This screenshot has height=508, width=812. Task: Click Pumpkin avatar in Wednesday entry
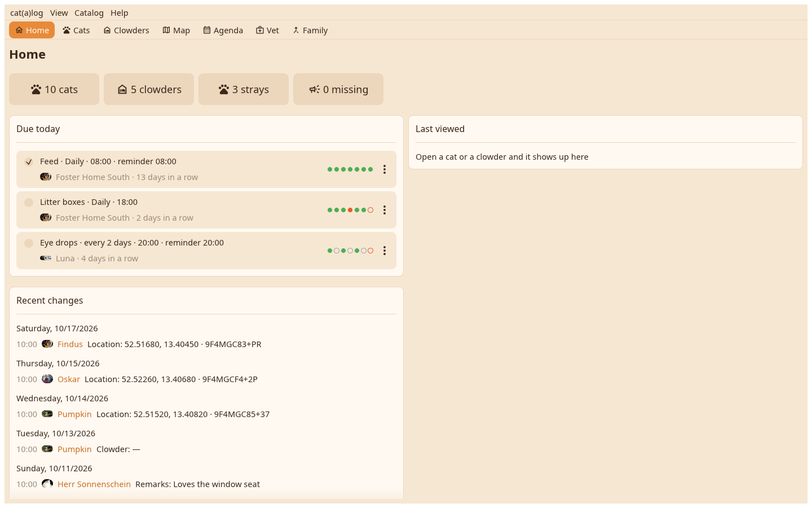[x=47, y=414]
